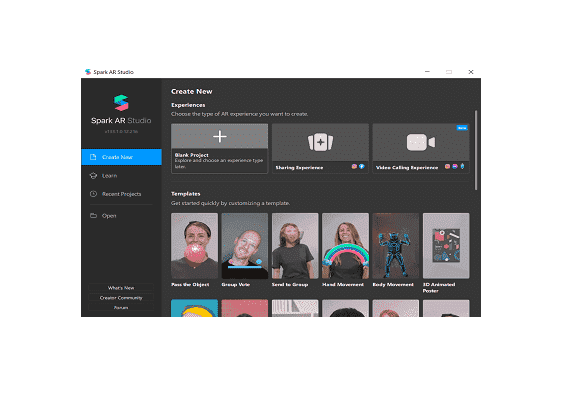
Task: Click the What's New button
Action: [x=121, y=288]
